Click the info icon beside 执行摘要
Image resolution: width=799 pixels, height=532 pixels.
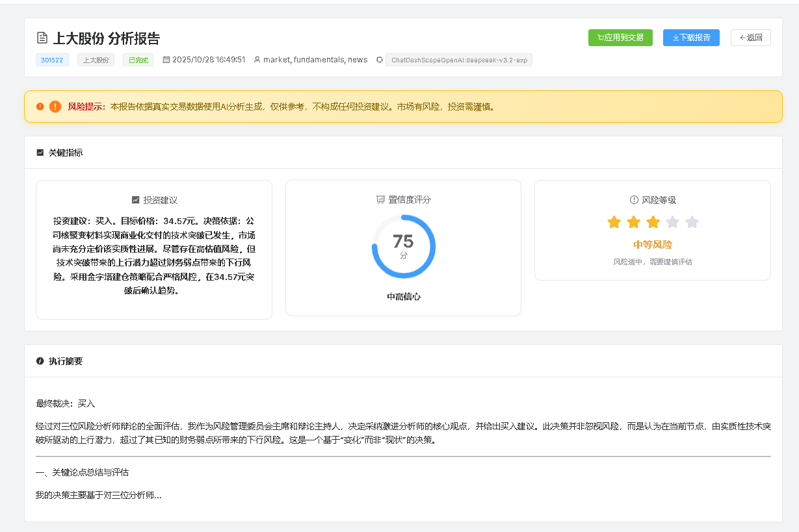[x=40, y=361]
